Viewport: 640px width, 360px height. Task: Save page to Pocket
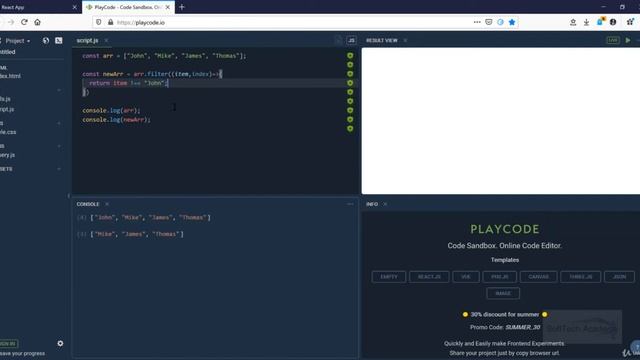tap(489, 22)
